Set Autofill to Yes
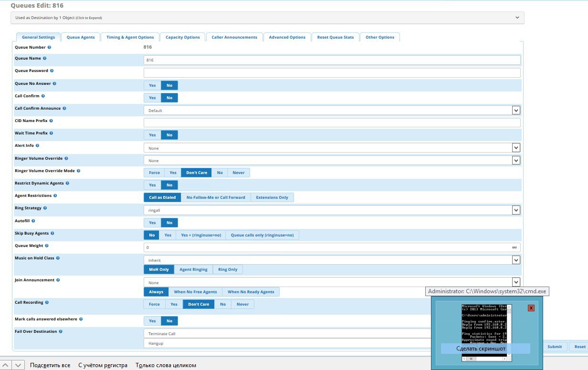 (152, 223)
